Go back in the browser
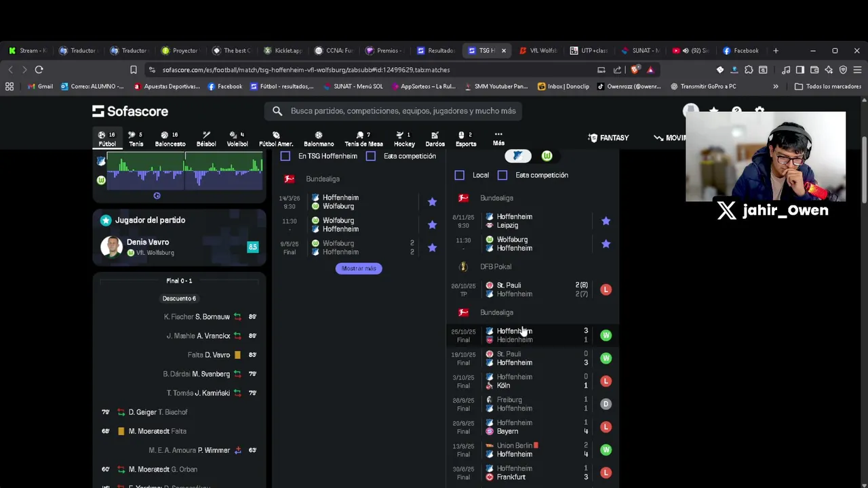 coord(10,70)
